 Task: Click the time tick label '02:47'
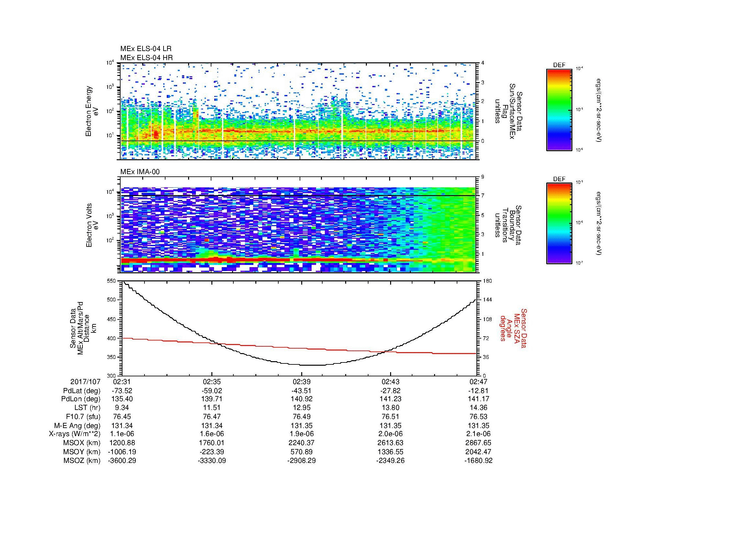pyautogui.click(x=478, y=382)
